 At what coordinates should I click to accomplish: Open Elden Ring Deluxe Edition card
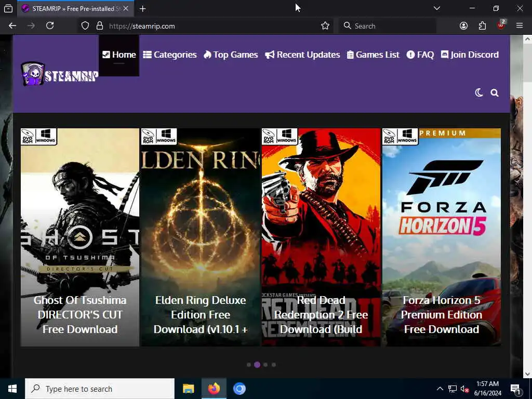(201, 237)
